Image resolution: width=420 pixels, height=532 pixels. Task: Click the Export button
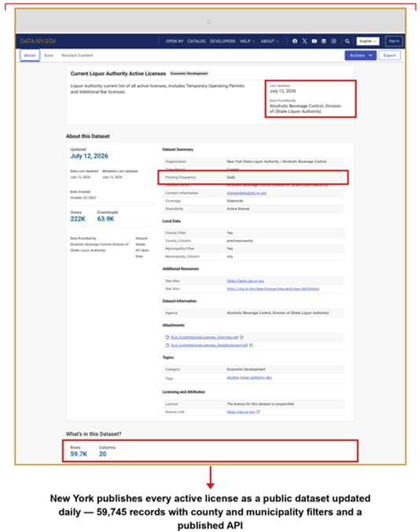[x=389, y=55]
